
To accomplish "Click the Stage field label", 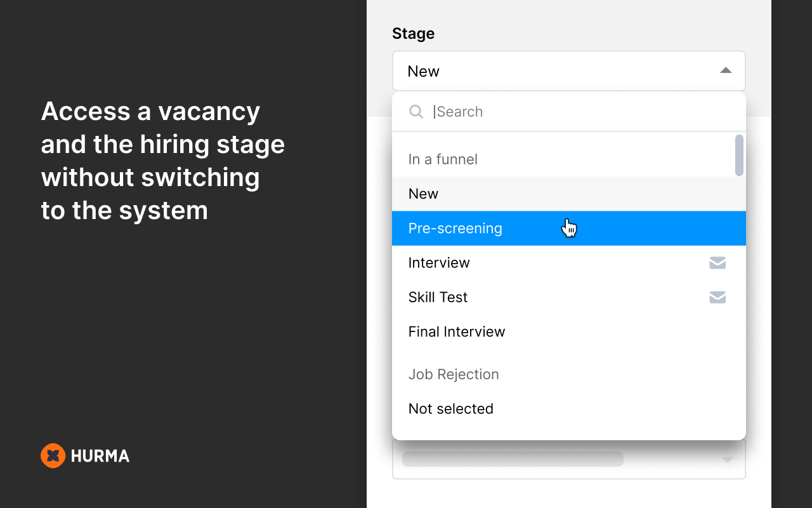I will [x=414, y=34].
